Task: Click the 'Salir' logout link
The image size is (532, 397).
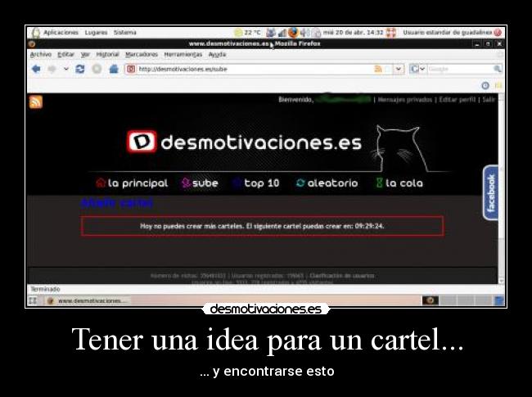Action: pyautogui.click(x=489, y=99)
